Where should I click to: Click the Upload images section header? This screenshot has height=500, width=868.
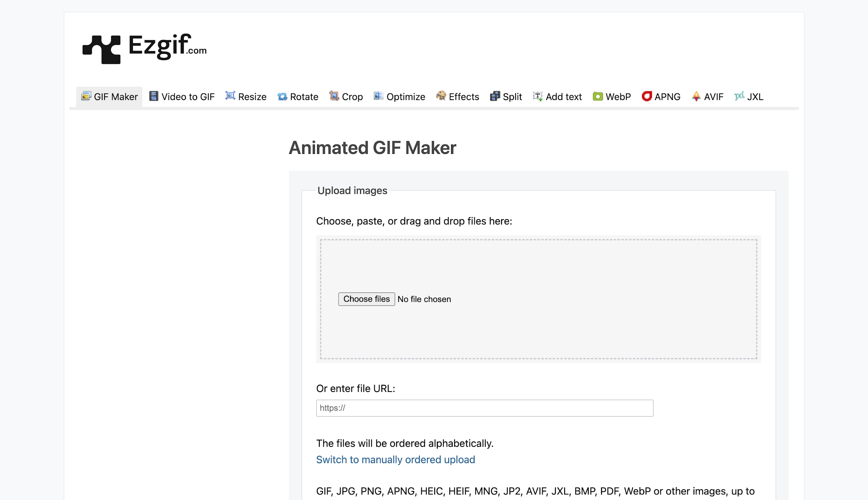pos(353,190)
